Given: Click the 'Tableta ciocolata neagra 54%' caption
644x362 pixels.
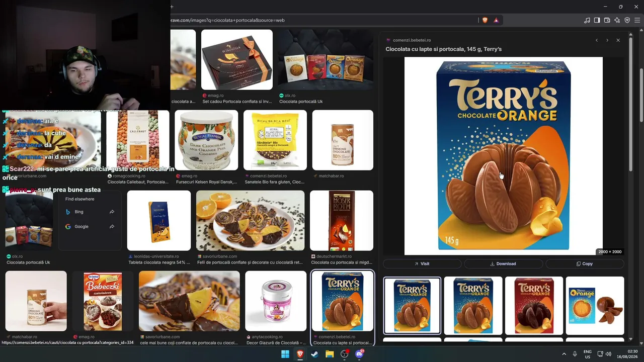Looking at the screenshot, I should tap(159, 262).
